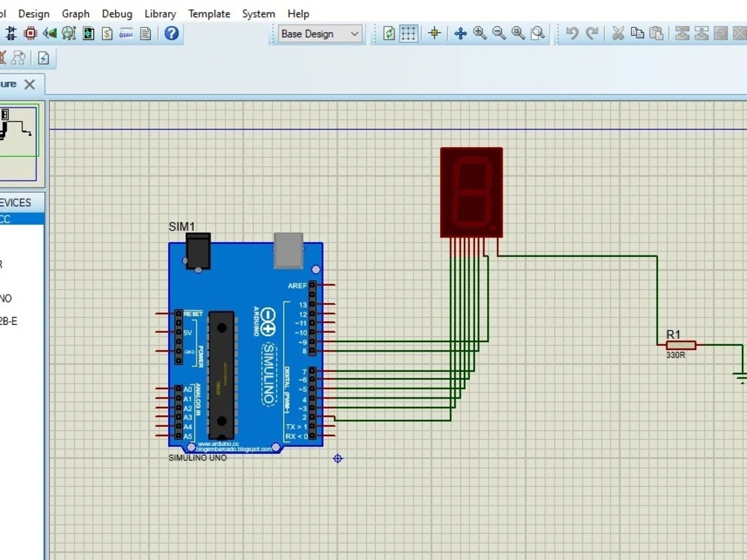Viewport: 747px width, 560px height.
Task: Open the Schematic Capture component icon
Action: point(11,34)
